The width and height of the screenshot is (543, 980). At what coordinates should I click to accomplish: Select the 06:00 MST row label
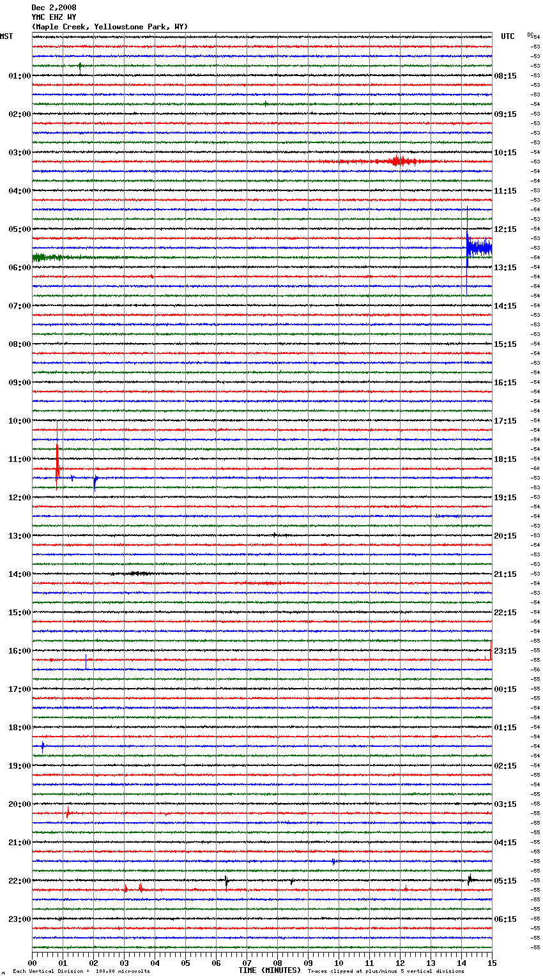tap(19, 268)
